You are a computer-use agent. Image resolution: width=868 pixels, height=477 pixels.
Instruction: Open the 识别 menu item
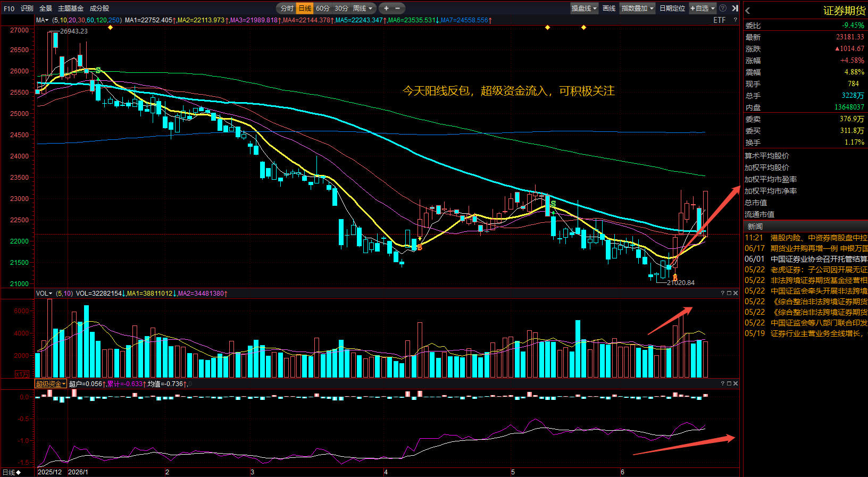click(x=27, y=9)
